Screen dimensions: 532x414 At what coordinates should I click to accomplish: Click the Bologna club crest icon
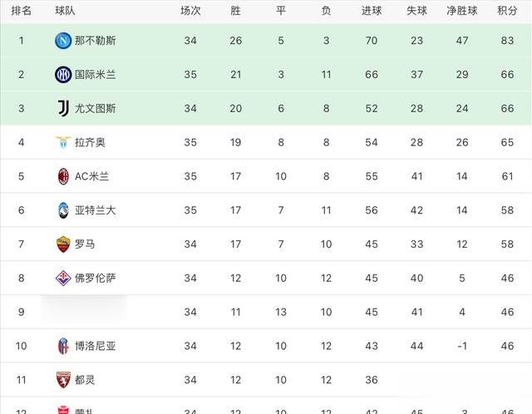[x=63, y=346]
